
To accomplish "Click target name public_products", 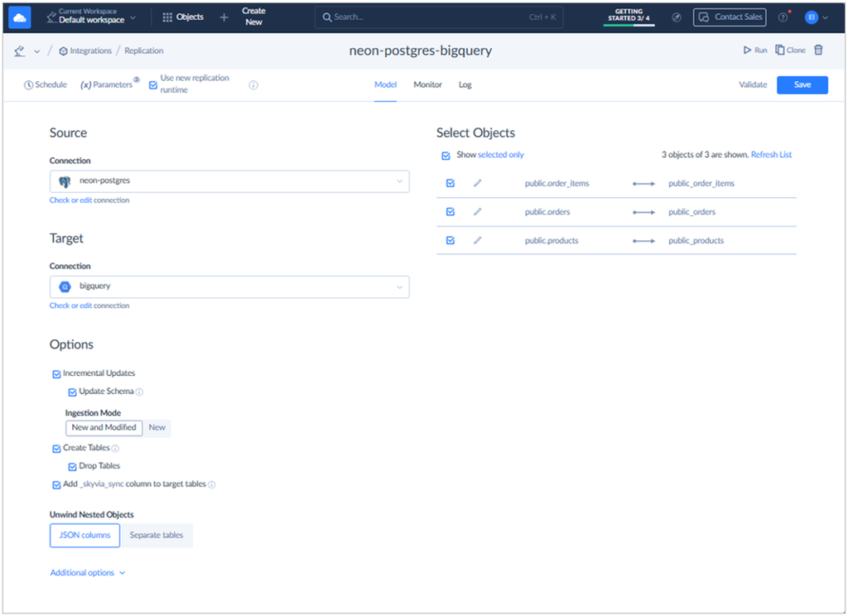I will pyautogui.click(x=696, y=241).
